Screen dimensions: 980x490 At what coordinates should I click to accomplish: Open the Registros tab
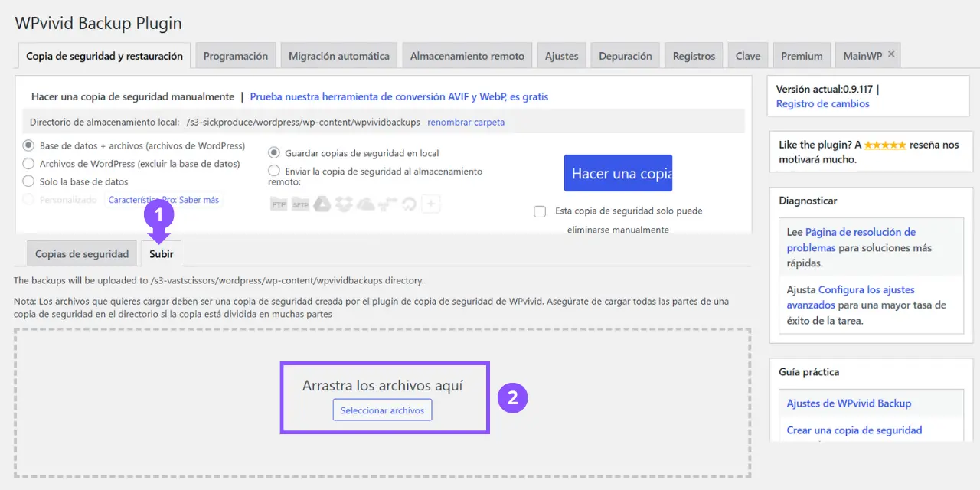tap(694, 56)
